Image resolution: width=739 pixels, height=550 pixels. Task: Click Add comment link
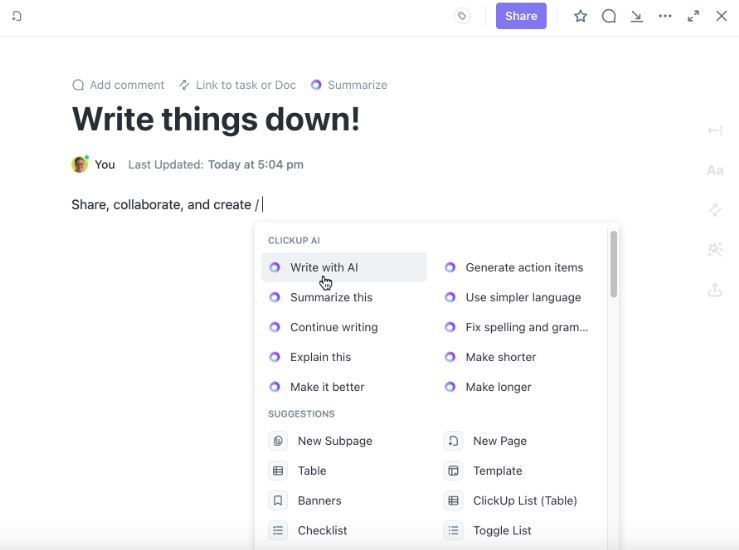[118, 85]
